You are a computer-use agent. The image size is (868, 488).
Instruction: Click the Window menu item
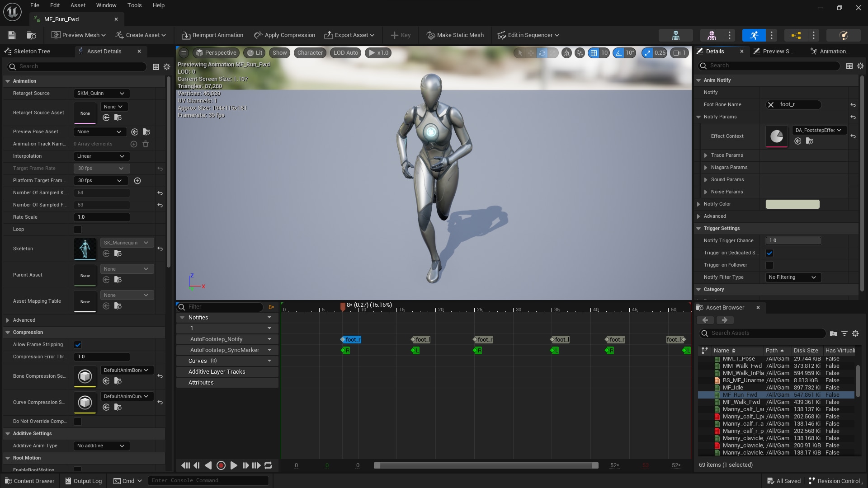[105, 5]
